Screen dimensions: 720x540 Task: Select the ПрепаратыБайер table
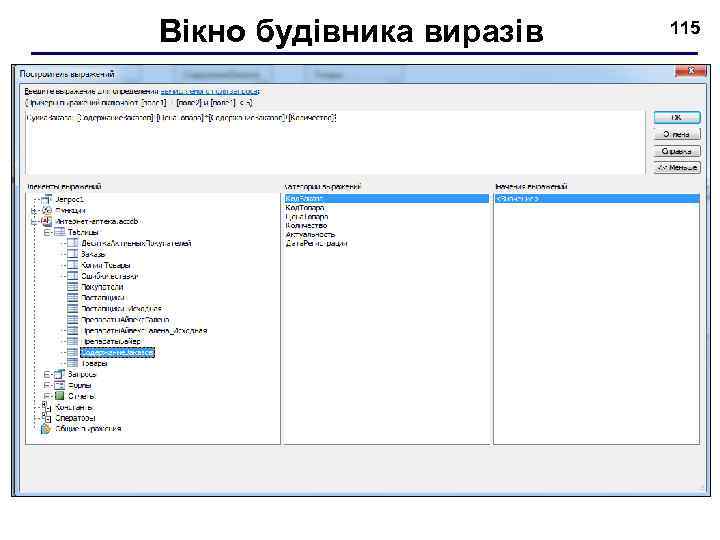coord(112,342)
